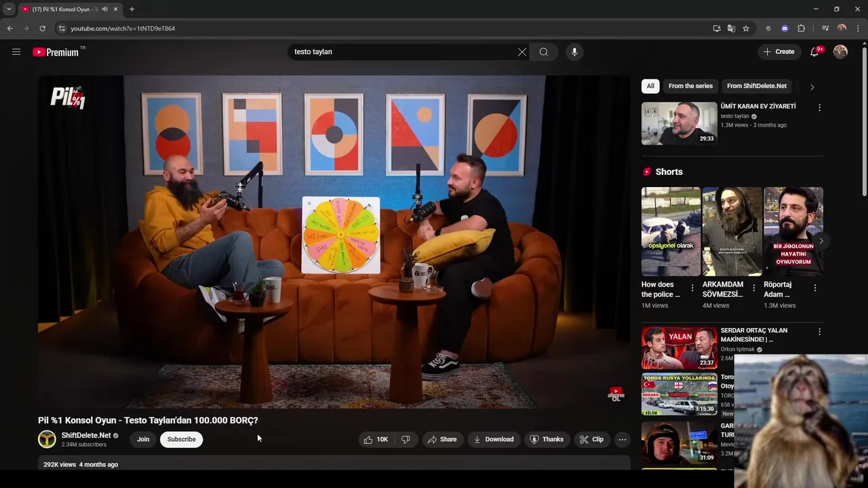
Task: Open ShiftDelete.Net channel avatar
Action: [x=47, y=439]
